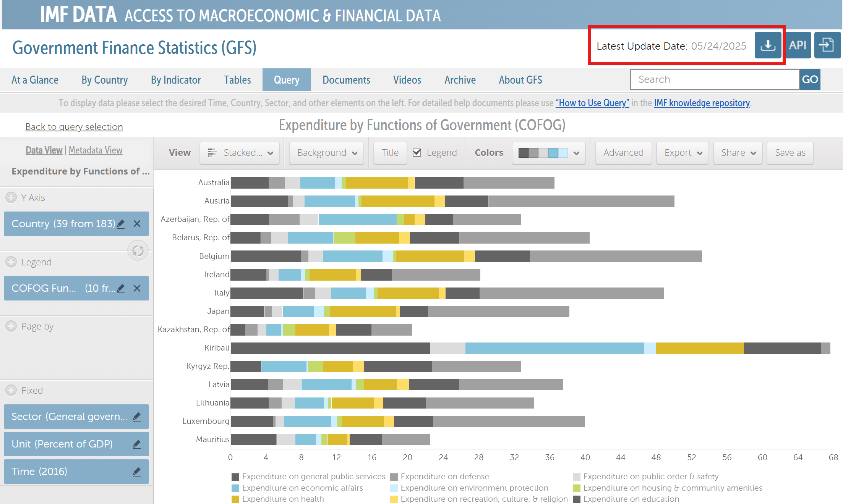Click into the Search input field
The width and height of the screenshot is (843, 504).
[x=714, y=79]
